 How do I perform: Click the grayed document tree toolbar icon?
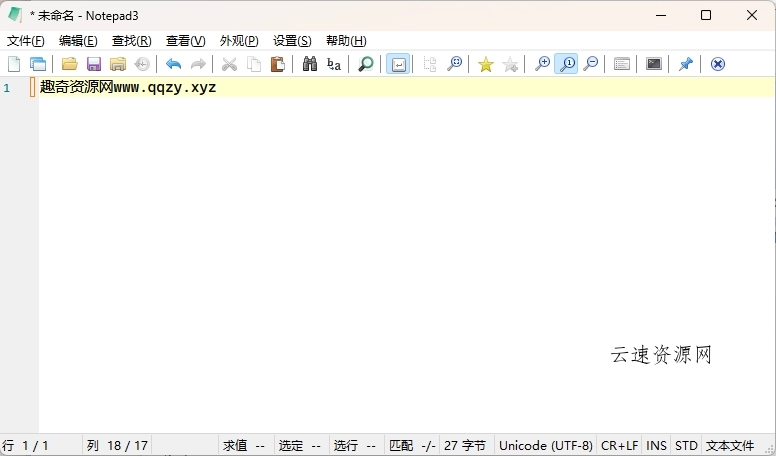[430, 64]
